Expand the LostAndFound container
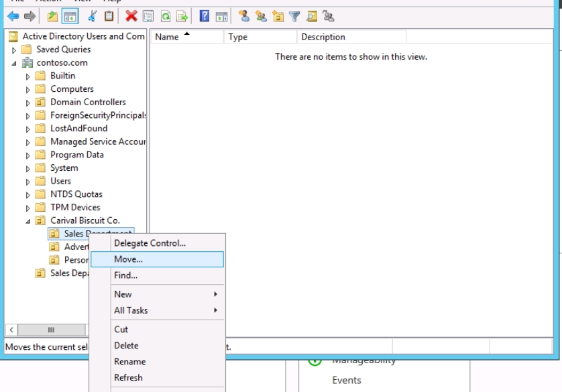Image resolution: width=562 pixels, height=392 pixels. [27, 129]
